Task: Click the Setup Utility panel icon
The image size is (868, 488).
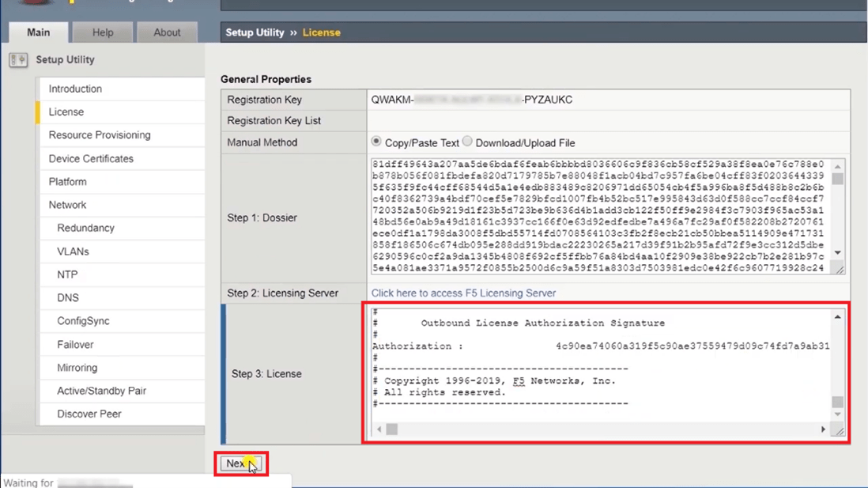Action: [17, 59]
